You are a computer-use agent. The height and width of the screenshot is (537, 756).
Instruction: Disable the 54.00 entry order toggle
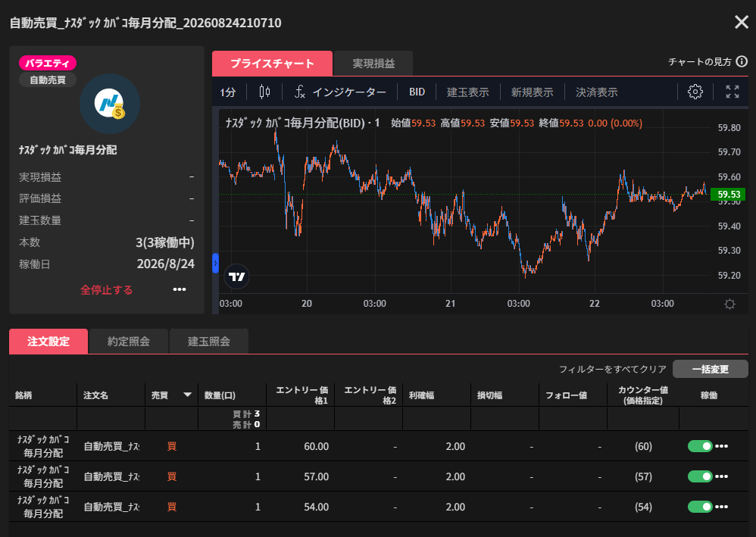700,507
